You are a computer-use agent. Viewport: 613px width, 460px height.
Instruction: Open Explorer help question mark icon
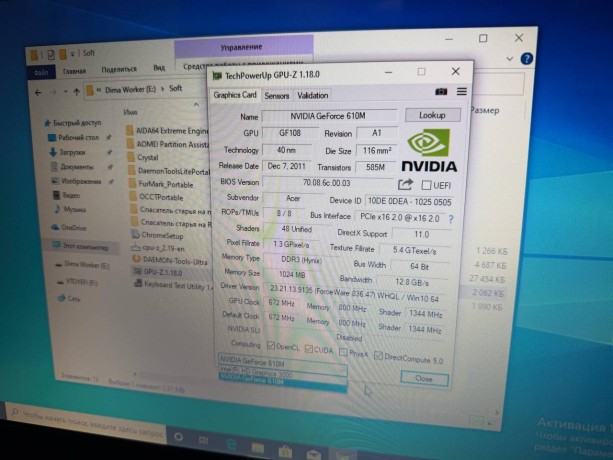point(527,59)
